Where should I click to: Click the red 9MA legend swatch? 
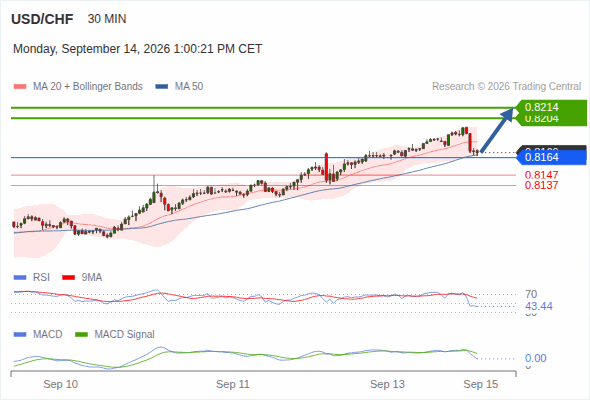(68, 278)
